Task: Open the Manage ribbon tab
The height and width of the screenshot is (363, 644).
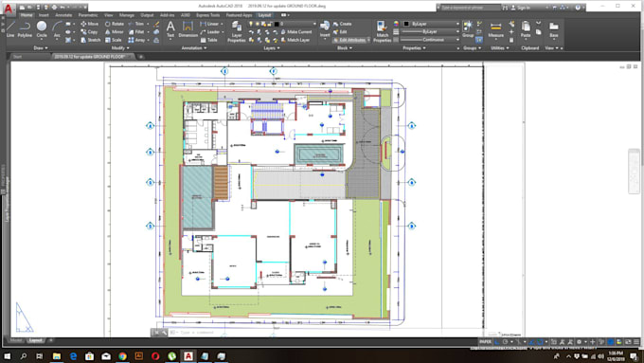Action: [127, 15]
